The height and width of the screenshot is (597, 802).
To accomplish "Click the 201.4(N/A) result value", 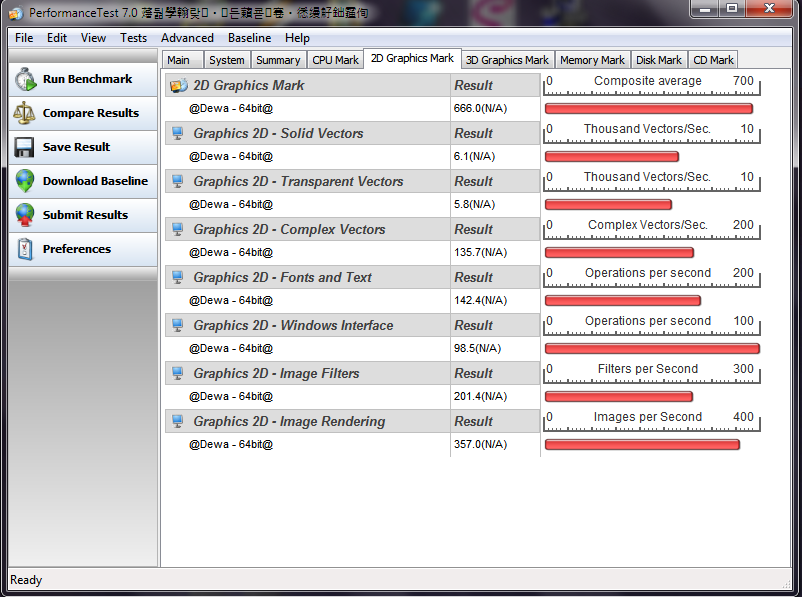I will pos(480,396).
